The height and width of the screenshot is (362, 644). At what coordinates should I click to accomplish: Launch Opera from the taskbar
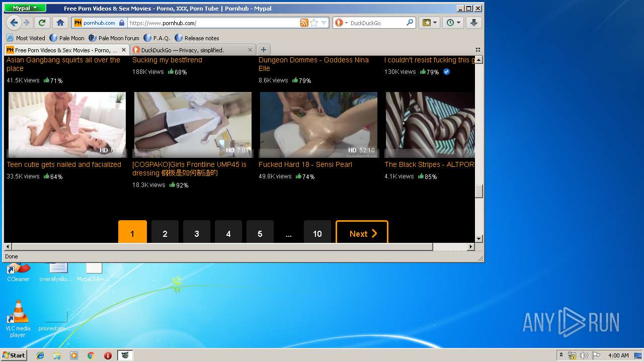pos(108,355)
